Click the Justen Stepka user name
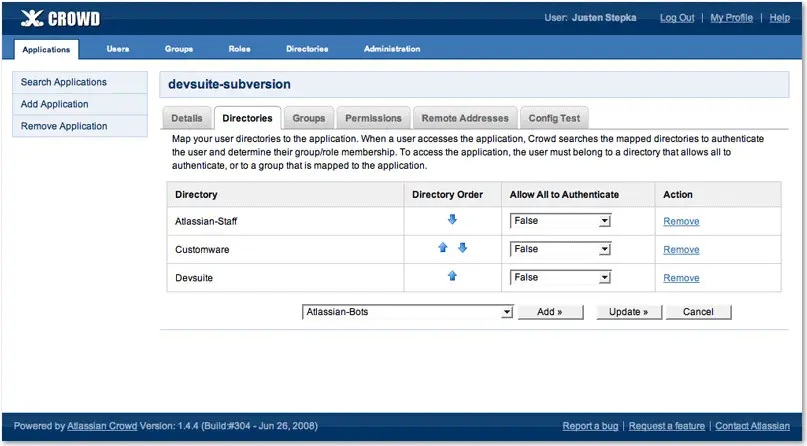This screenshot has width=807, height=446. (x=604, y=17)
